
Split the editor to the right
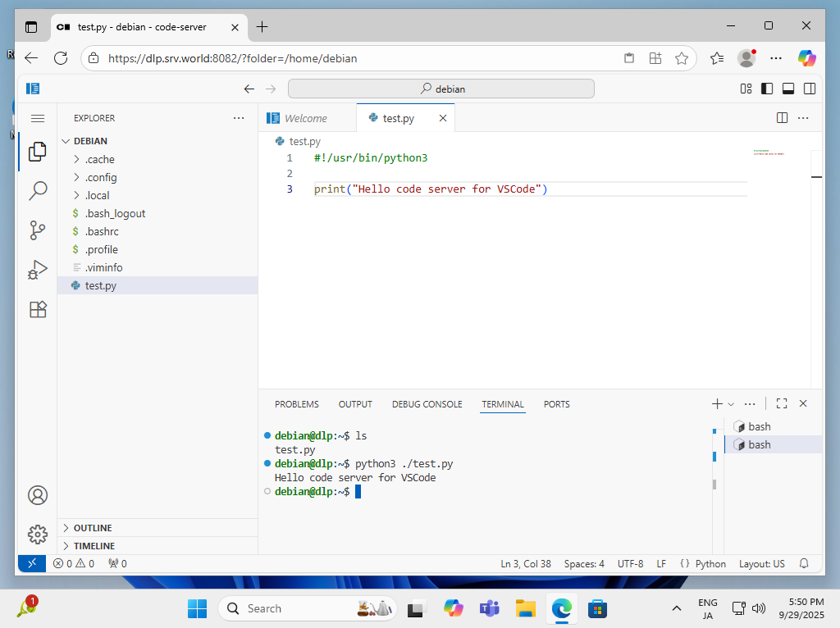tap(782, 118)
